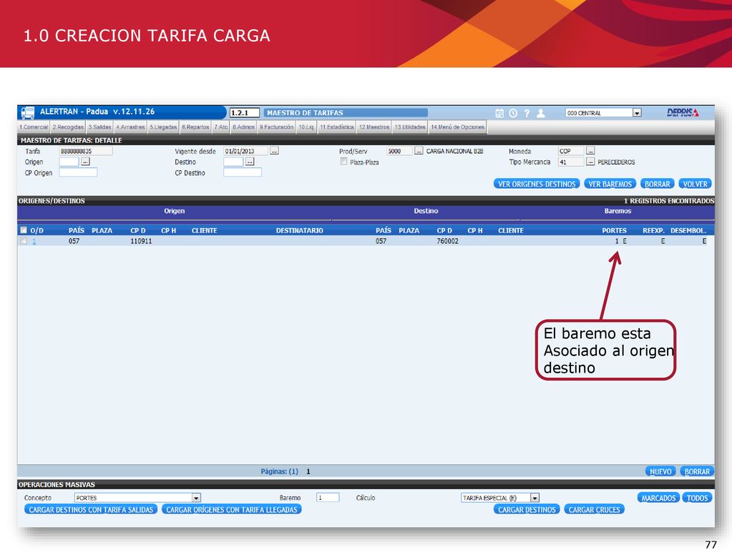Focus the Tarifa input field
732x560 pixels.
[x=86, y=151]
